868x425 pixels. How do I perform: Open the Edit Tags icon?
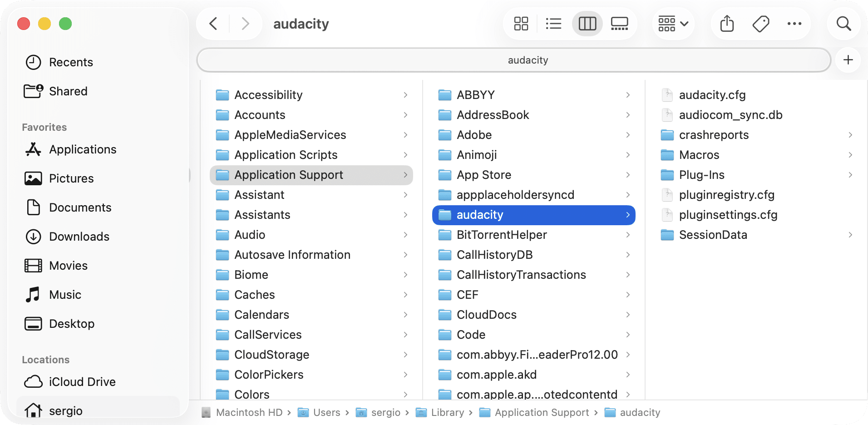click(761, 24)
